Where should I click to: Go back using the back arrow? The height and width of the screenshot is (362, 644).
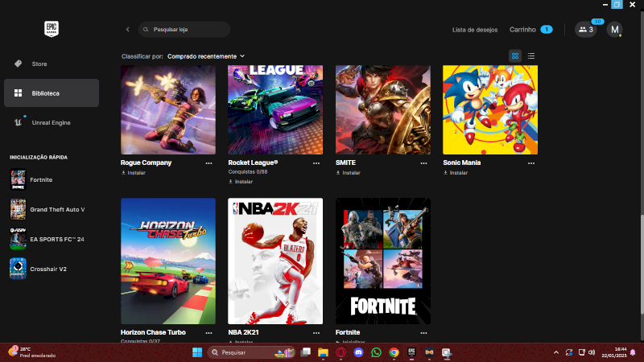tap(127, 30)
